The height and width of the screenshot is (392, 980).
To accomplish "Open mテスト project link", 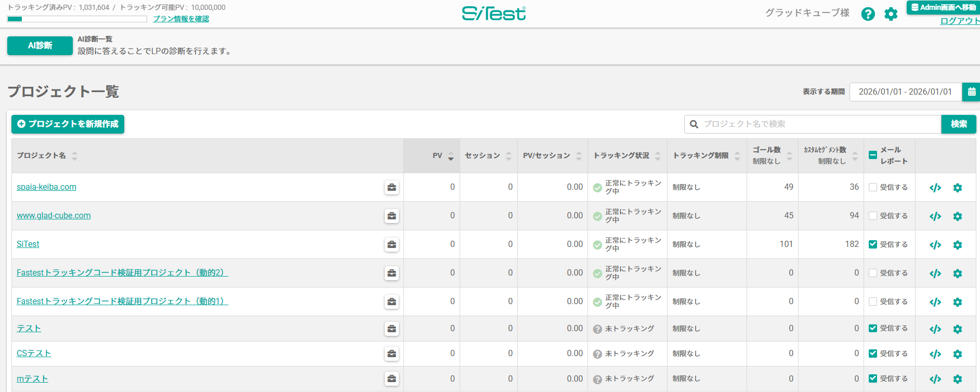I will (x=32, y=379).
